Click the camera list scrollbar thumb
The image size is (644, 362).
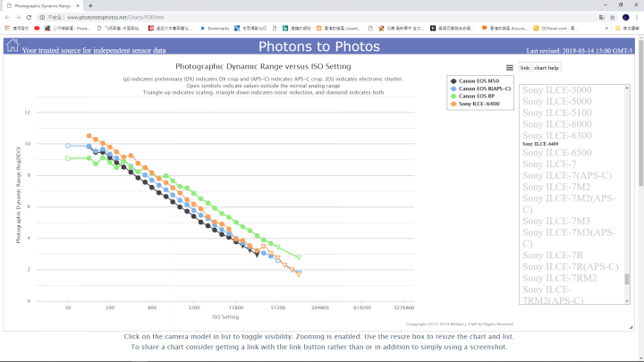click(x=627, y=279)
